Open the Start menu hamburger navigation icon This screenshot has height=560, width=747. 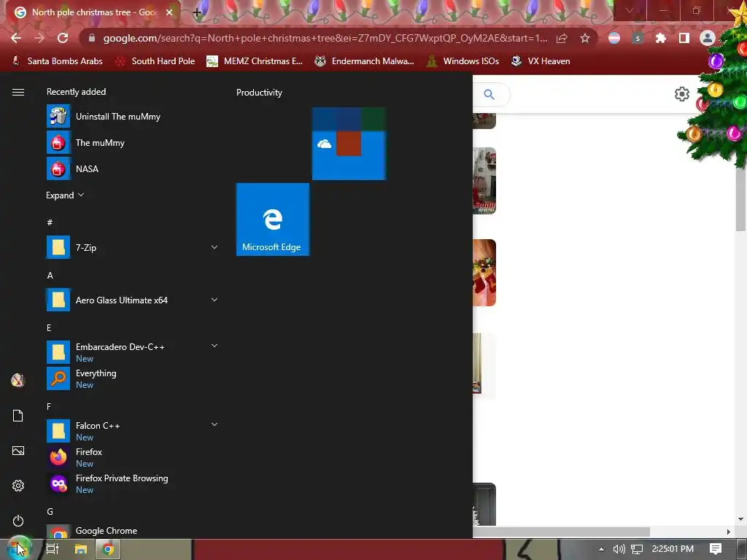(18, 93)
